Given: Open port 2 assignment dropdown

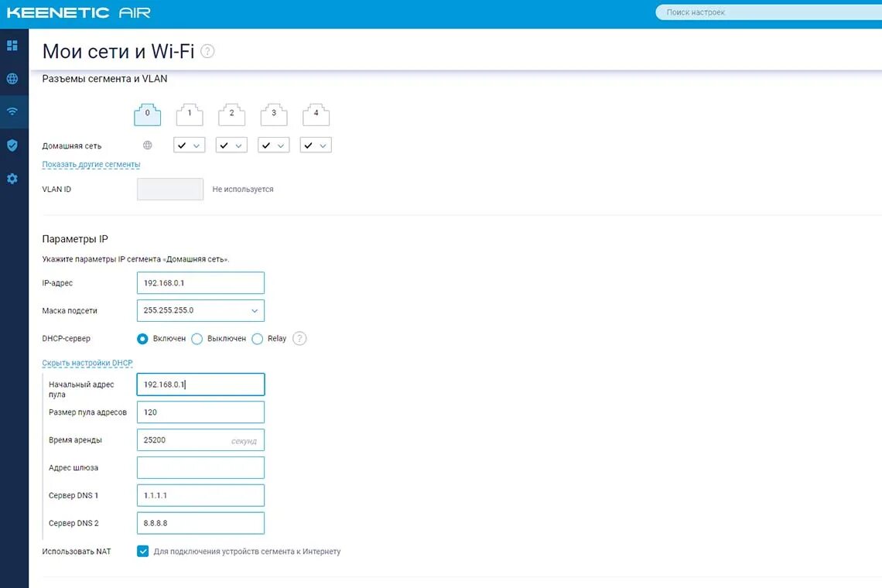Looking at the screenshot, I should coord(232,145).
